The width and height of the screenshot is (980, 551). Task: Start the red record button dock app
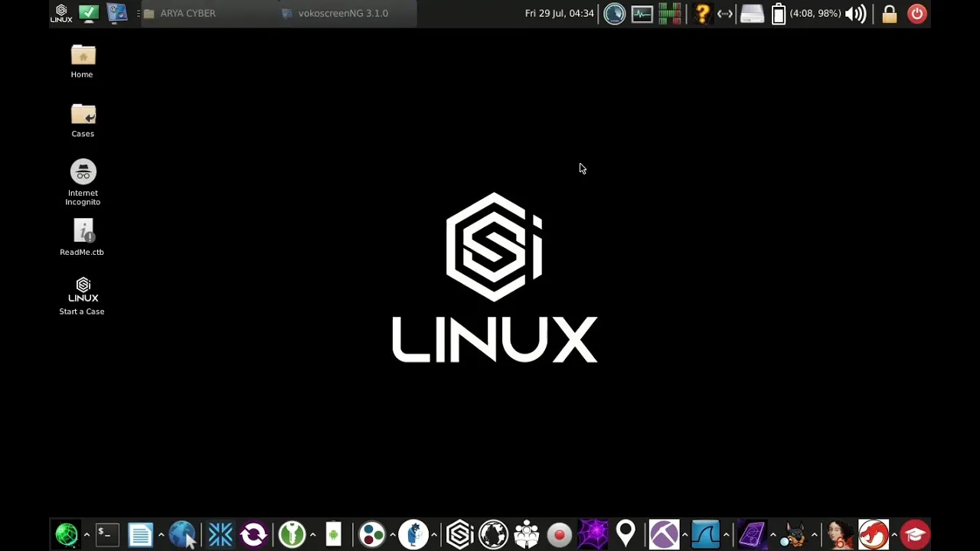click(x=560, y=534)
